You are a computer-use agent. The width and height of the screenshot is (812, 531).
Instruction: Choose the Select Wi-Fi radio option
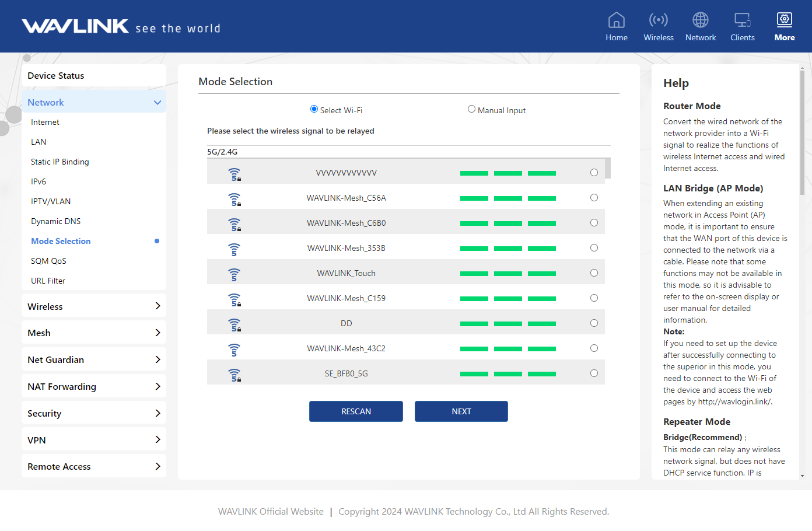tap(314, 109)
